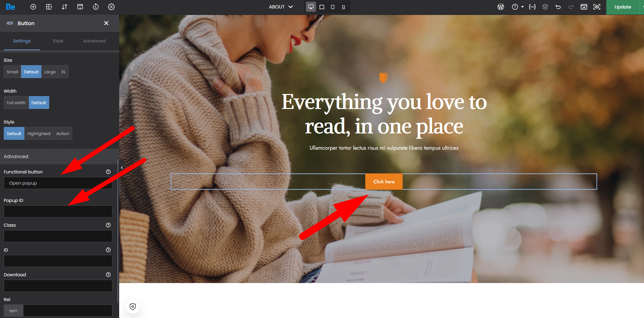Open the reorder sections arrows icon
The image size is (644, 318).
pyautogui.click(x=65, y=7)
